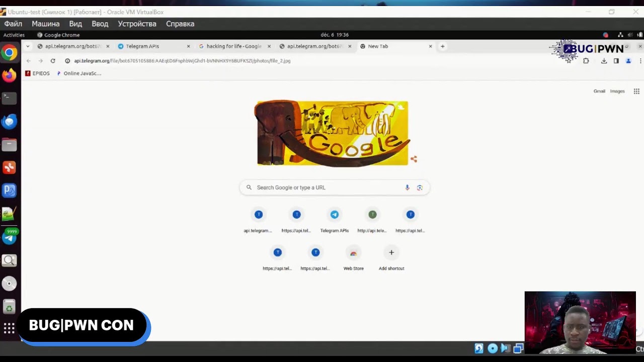Image resolution: width=644 pixels, height=362 pixels.
Task: Open the Машина menu
Action: [x=46, y=24]
